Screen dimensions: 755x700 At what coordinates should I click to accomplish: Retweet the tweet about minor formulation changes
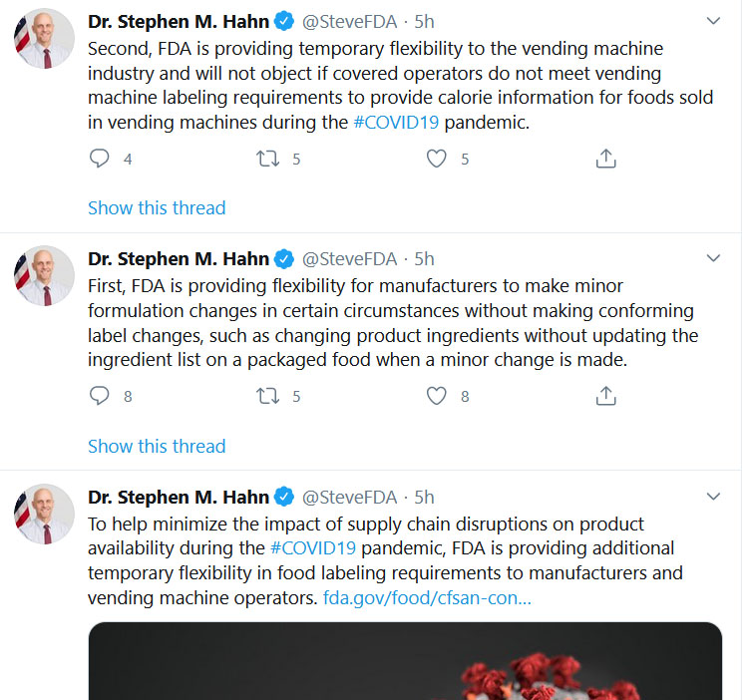(267, 396)
